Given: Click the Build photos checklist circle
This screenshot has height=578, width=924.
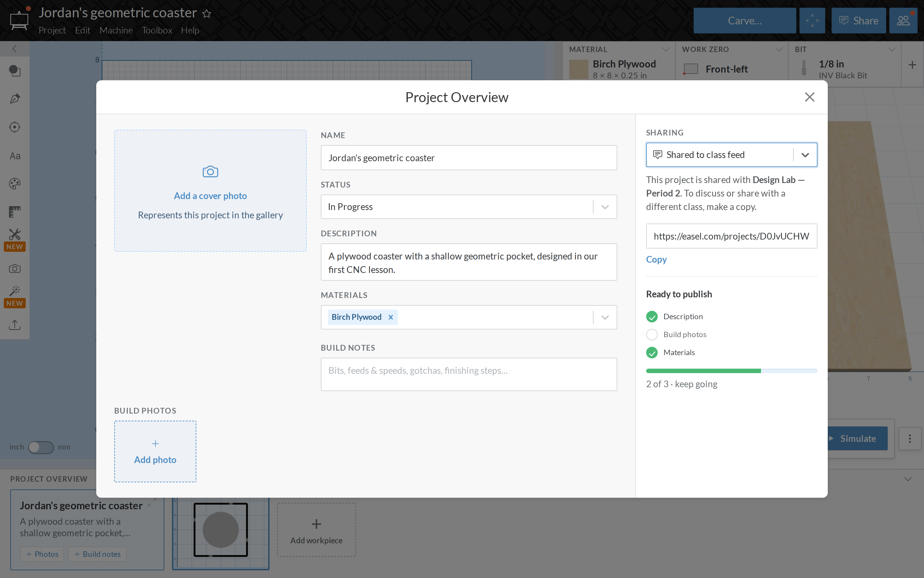Looking at the screenshot, I should [652, 335].
